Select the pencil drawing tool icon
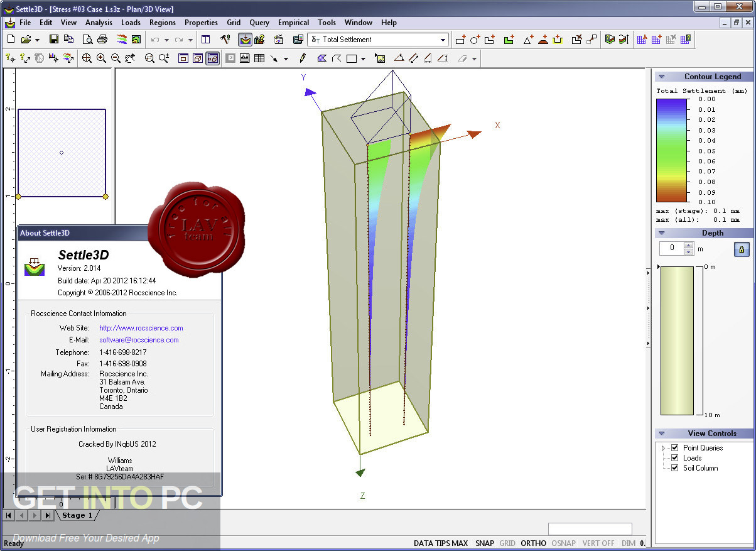Viewport: 756px width, 551px height. point(303,58)
